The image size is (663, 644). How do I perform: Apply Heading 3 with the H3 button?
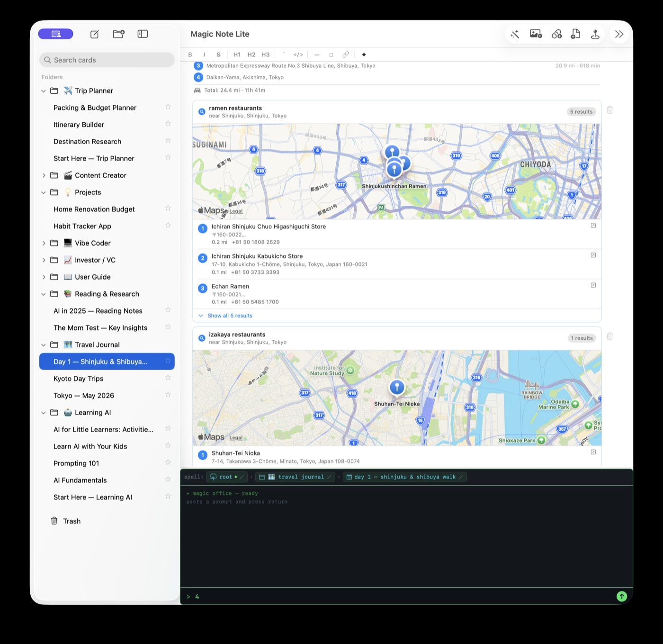pos(266,54)
